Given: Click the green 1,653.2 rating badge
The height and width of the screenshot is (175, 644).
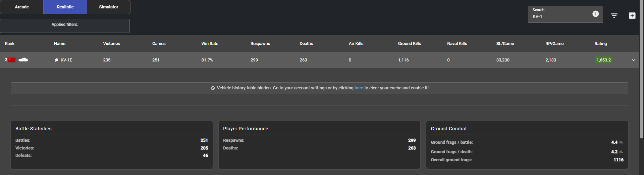Looking at the screenshot, I should click(603, 60).
